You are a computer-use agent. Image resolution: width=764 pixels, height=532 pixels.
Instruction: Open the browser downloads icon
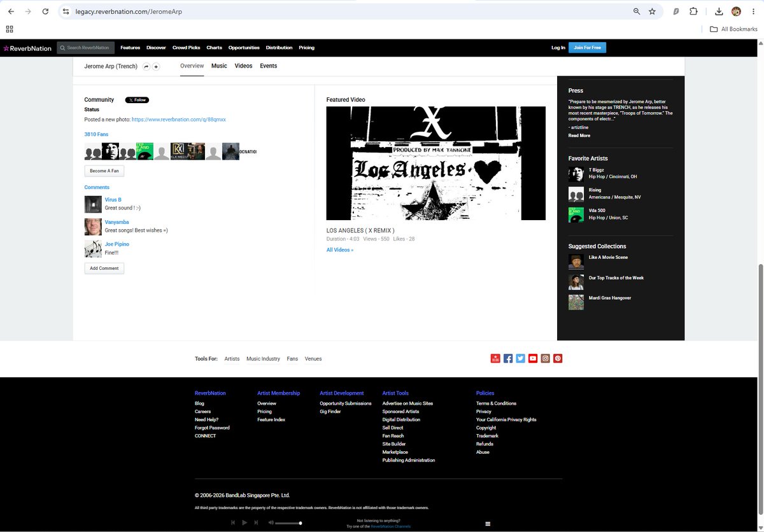[719, 11]
